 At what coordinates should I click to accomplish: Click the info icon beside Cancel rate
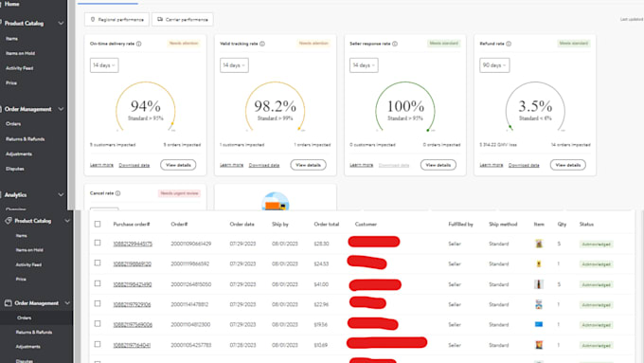coord(117,193)
